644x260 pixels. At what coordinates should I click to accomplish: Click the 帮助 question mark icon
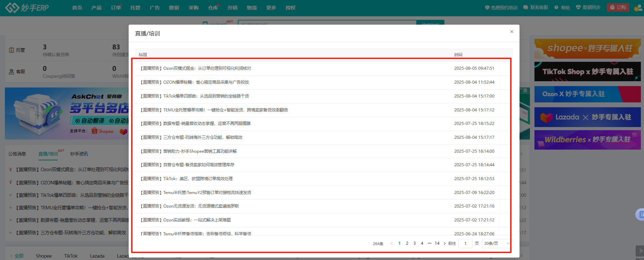pyautogui.click(x=556, y=7)
